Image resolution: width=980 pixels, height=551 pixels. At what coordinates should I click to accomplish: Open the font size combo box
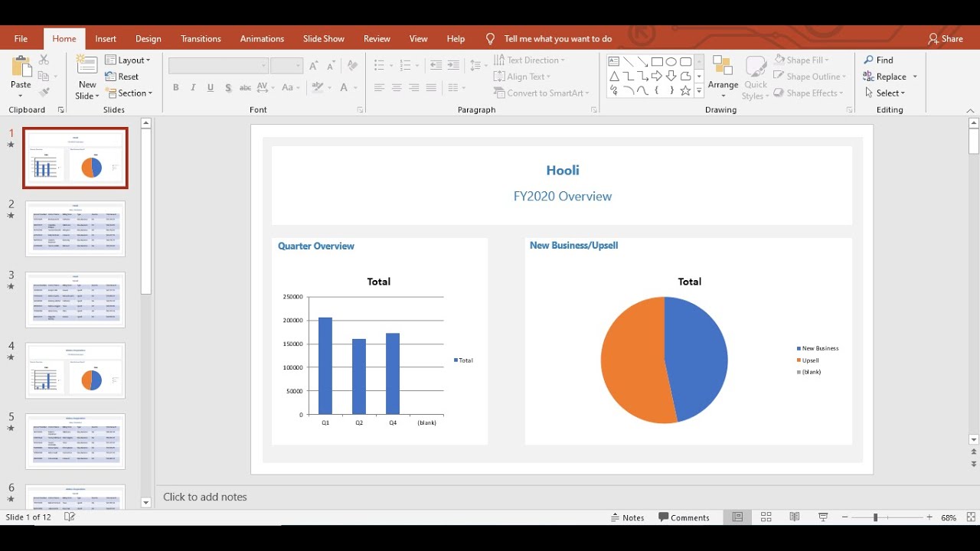tap(286, 66)
